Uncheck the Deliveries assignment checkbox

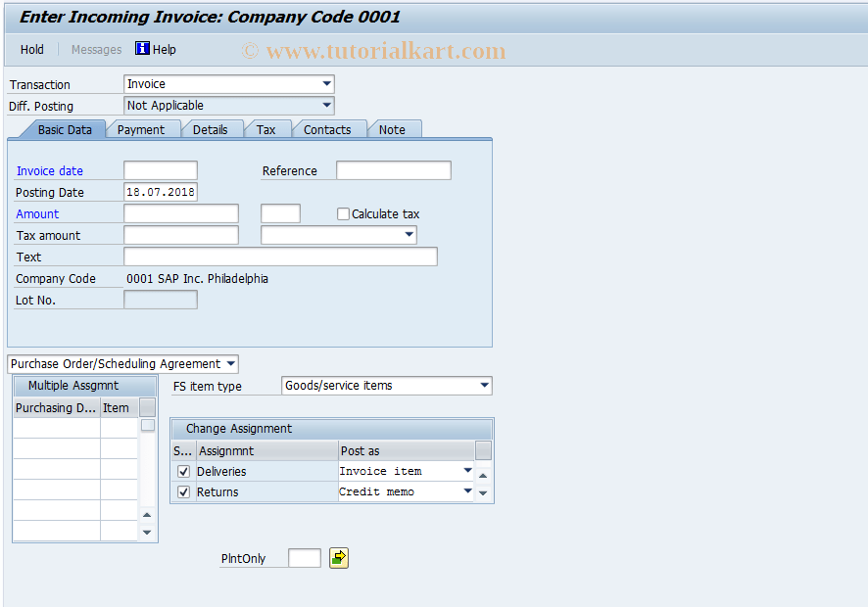183,471
